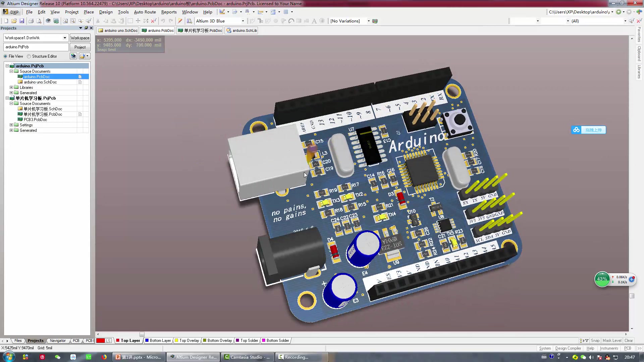
Task: Select the Bottom Layer tab
Action: tap(158, 341)
